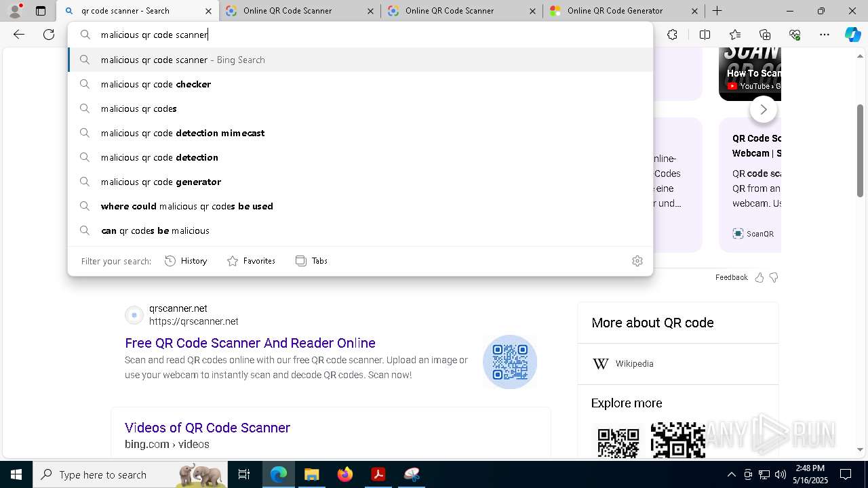Open Microsoft Edge taskbar icon

tap(279, 474)
